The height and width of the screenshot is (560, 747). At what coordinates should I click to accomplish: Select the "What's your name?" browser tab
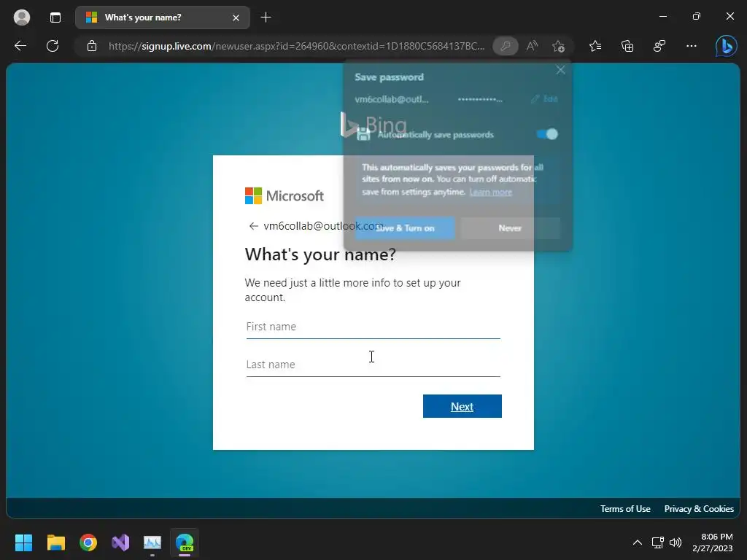pyautogui.click(x=163, y=17)
